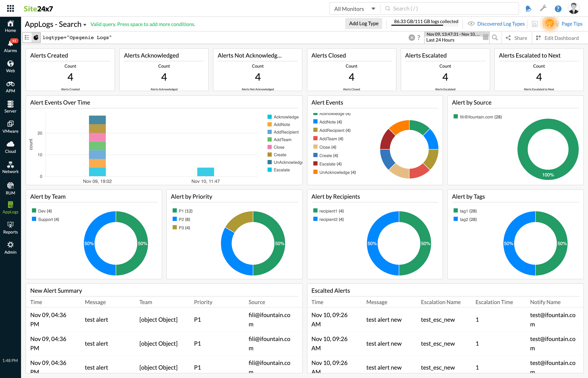
Task: Select the Edit Dashboard menu option
Action: pyautogui.click(x=562, y=38)
